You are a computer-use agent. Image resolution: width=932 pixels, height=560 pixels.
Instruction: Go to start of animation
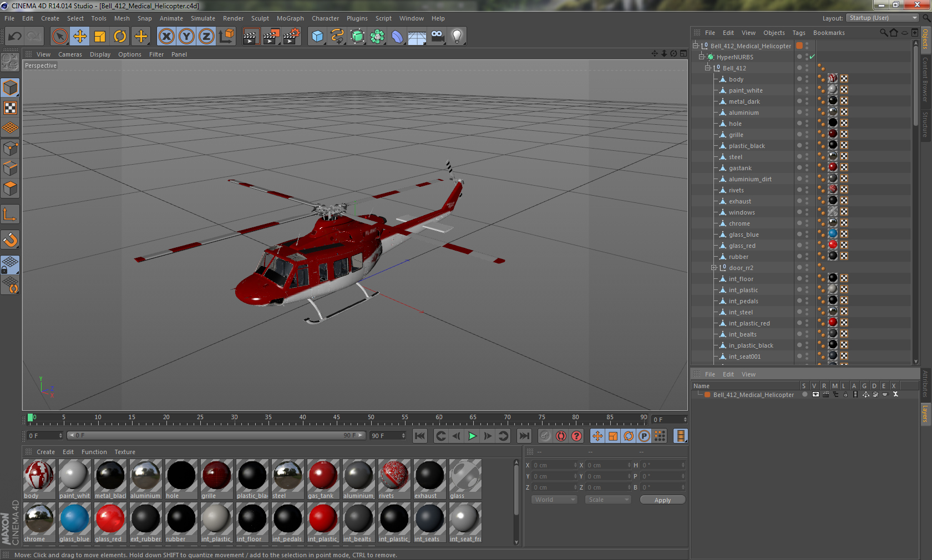420,436
